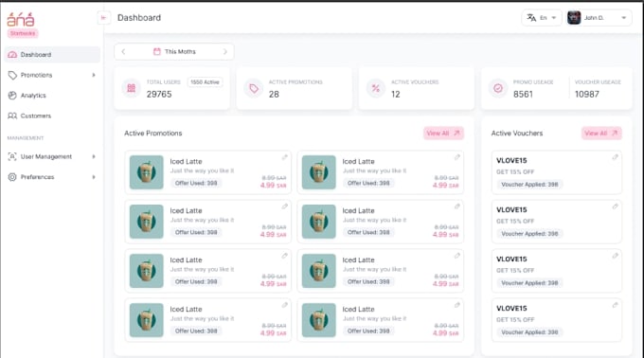
Task: Open the Dashboard menu item
Action: (x=52, y=55)
